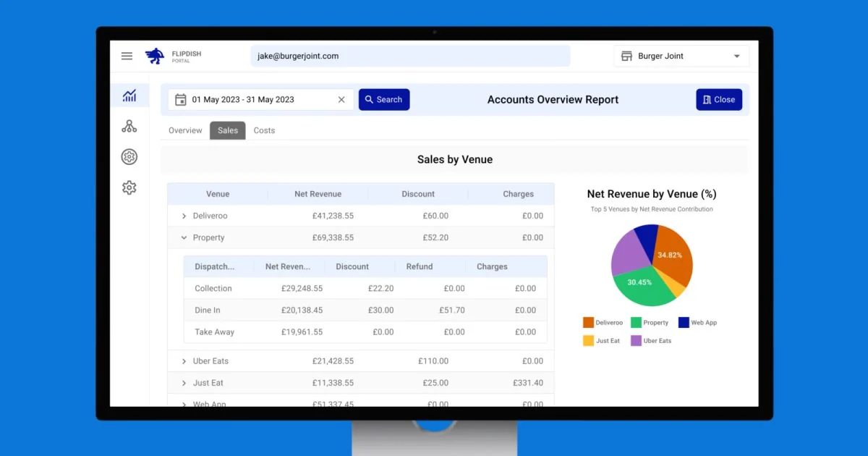The width and height of the screenshot is (868, 456).
Task: Click the Uber Eats purple legend swatch
Action: (636, 341)
